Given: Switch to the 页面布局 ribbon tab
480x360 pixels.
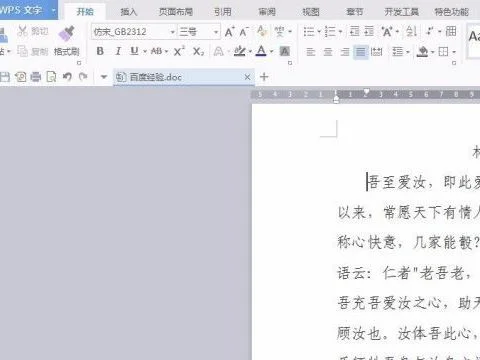Looking at the screenshot, I should pos(176,12).
